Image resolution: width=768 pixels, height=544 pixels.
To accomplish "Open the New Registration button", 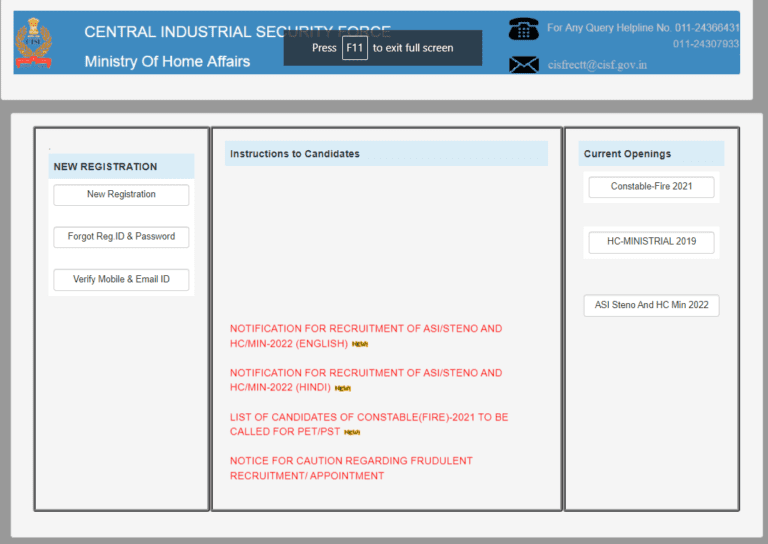I will (x=121, y=194).
